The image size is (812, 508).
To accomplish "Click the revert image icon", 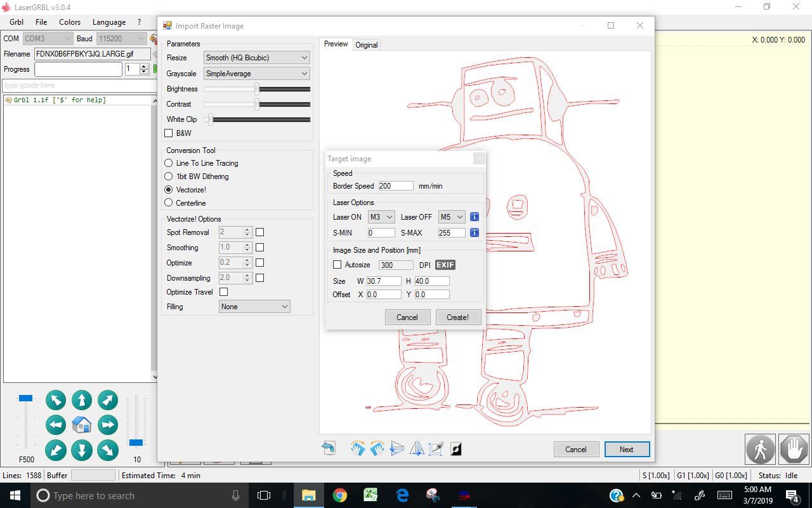I will (x=329, y=448).
